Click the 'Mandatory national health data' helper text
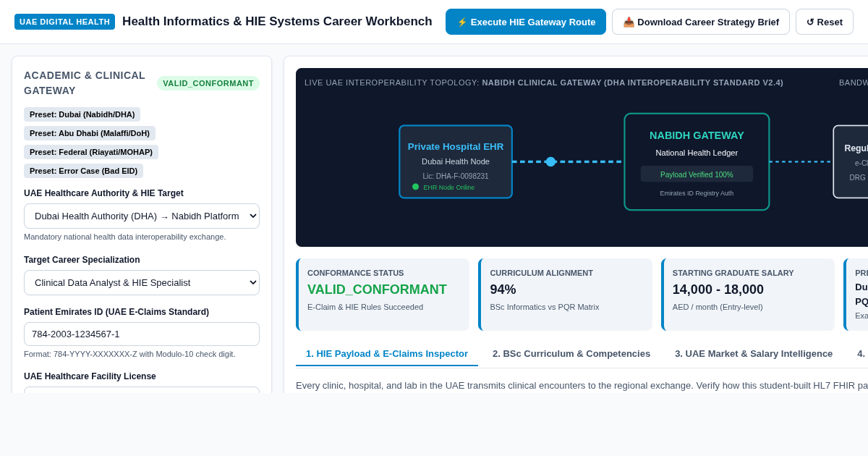 tap(125, 237)
